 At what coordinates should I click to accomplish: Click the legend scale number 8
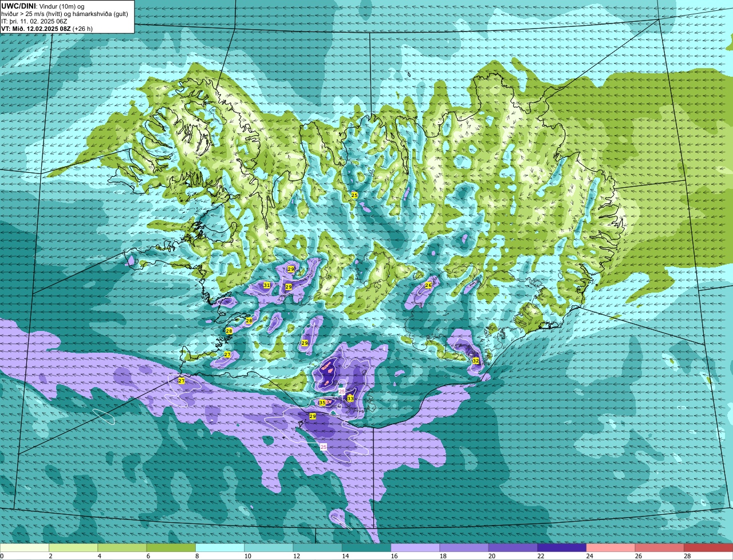196,556
